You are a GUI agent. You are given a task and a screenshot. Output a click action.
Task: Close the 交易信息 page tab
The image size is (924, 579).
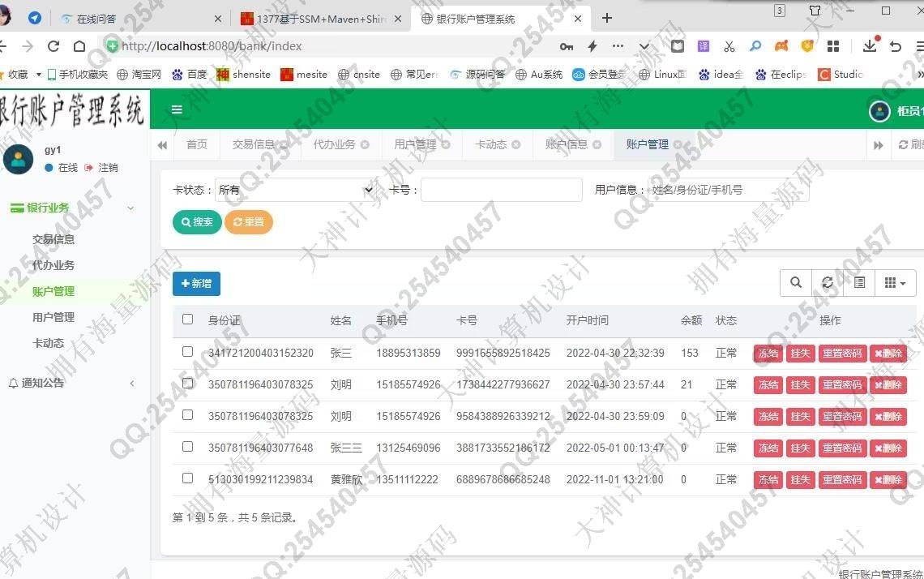click(x=284, y=144)
